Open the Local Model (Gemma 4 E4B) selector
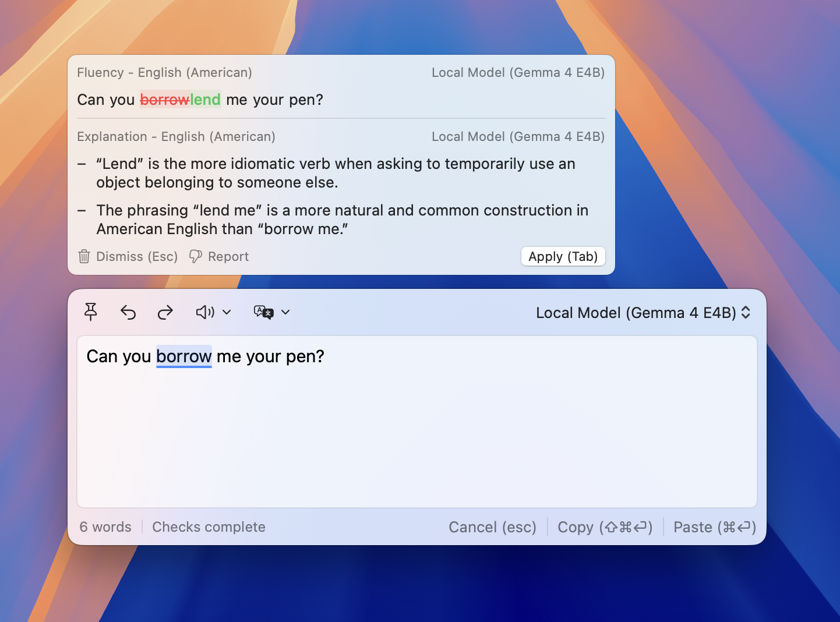Viewport: 840px width, 622px height. coord(643,313)
